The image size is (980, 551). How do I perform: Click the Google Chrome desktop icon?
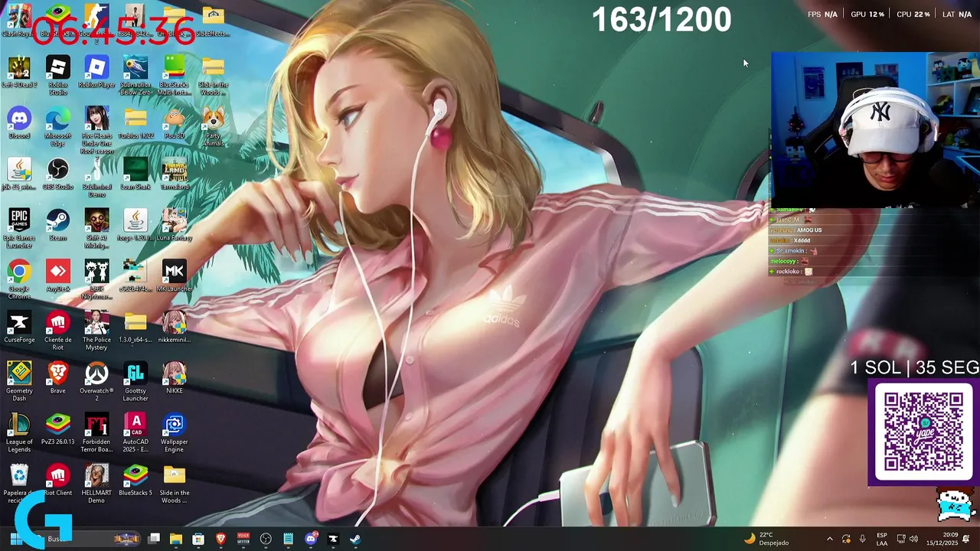click(x=19, y=279)
